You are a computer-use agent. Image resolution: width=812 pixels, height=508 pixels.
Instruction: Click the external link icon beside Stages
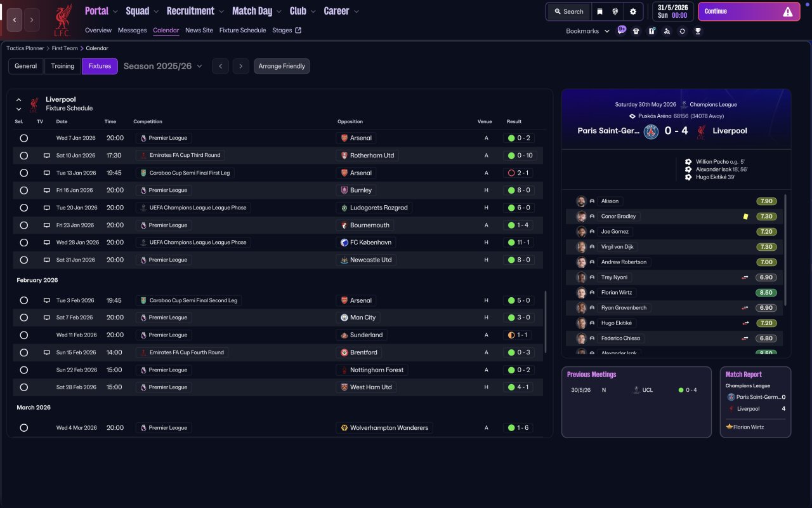point(298,30)
